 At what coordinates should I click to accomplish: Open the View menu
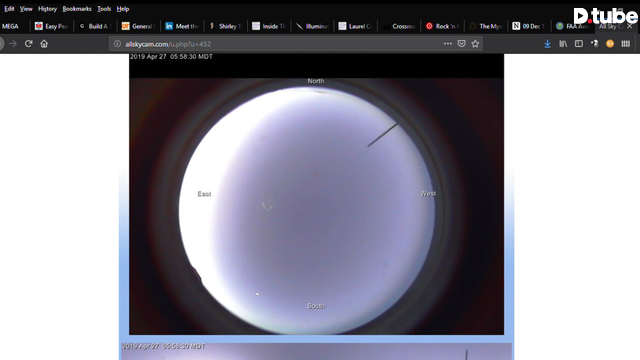[26, 9]
